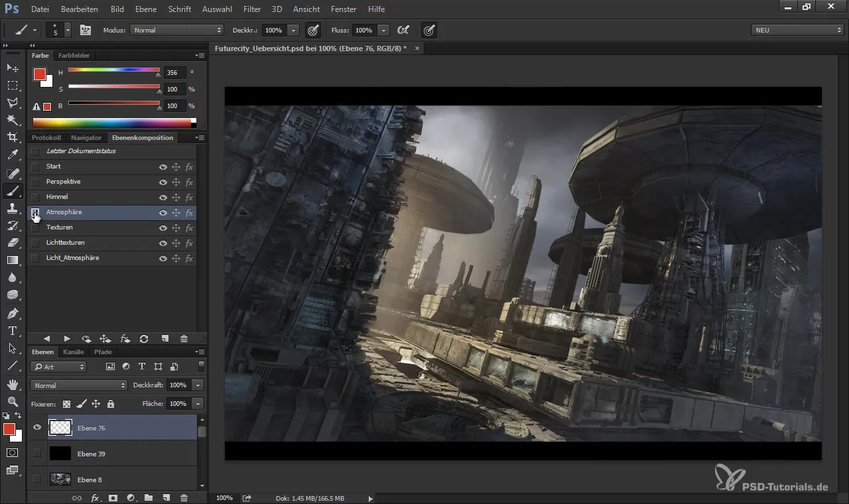Select the Gradient tool
This screenshot has width=849, height=504.
tap(13, 260)
